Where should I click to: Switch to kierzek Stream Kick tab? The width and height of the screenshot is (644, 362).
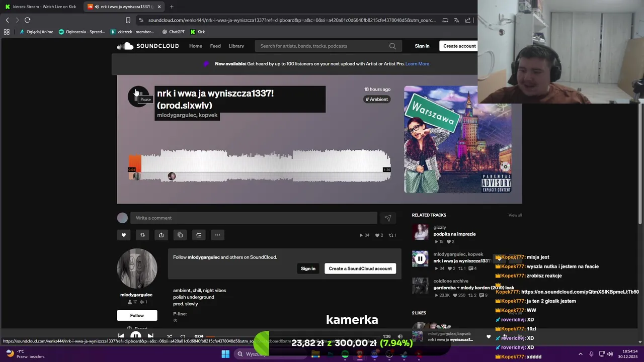pyautogui.click(x=41, y=7)
